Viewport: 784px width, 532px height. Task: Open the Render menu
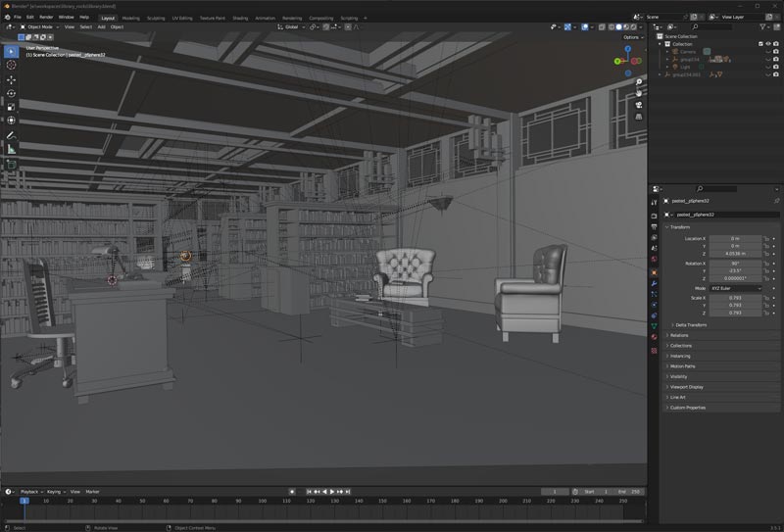(x=46, y=17)
